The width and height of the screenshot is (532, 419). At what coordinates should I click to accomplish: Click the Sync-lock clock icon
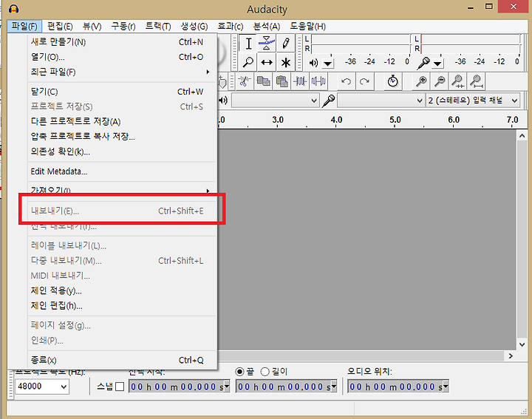[393, 81]
